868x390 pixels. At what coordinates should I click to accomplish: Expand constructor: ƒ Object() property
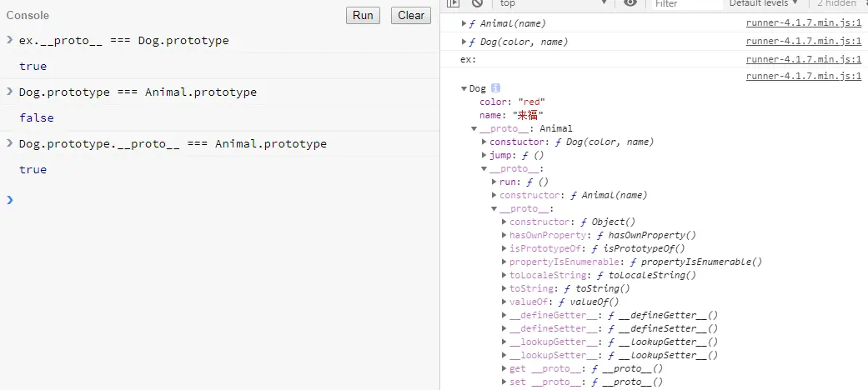click(504, 222)
